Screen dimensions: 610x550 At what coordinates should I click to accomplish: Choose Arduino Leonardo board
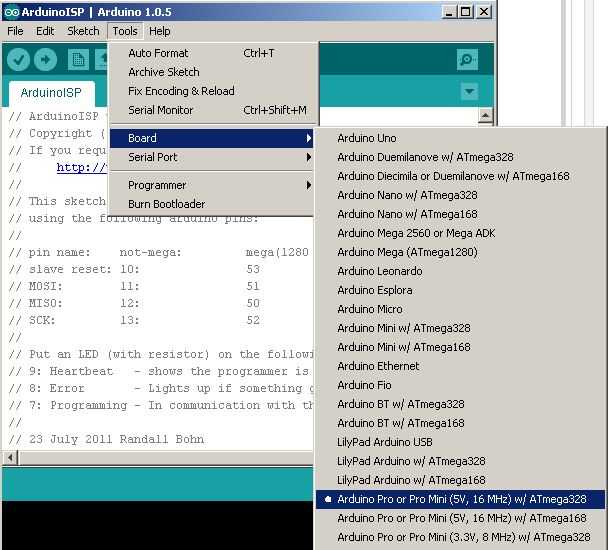[x=461, y=271]
